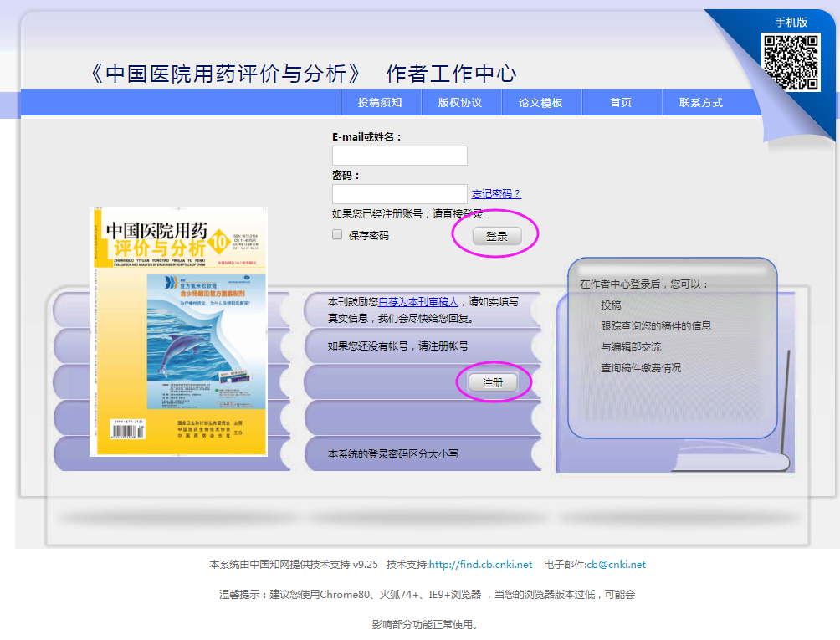Open the http://find.cb.cnki.net support link
The image size is (840, 640).
click(479, 564)
